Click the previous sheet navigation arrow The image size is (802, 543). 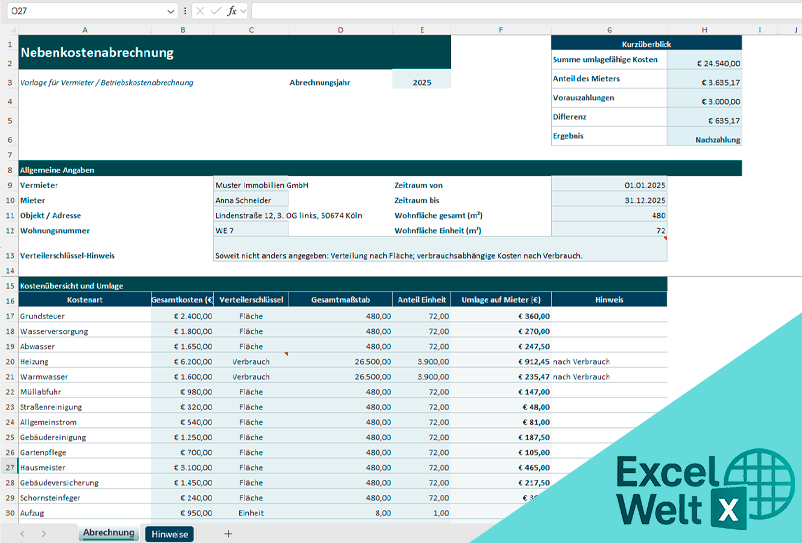(x=23, y=534)
